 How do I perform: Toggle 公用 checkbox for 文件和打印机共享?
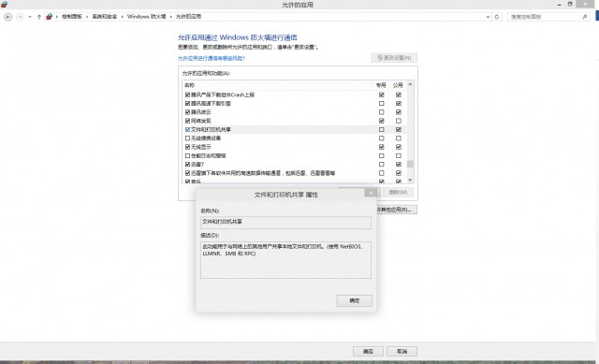(399, 130)
